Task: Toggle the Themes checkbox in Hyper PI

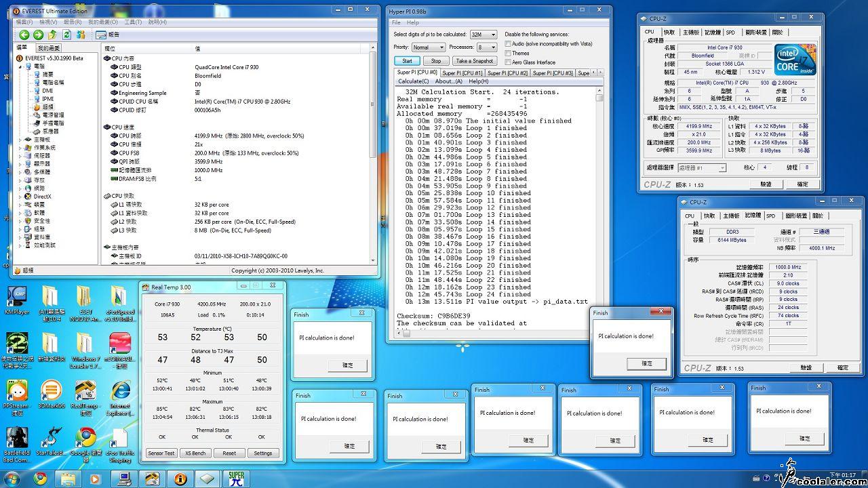Action: (508, 53)
